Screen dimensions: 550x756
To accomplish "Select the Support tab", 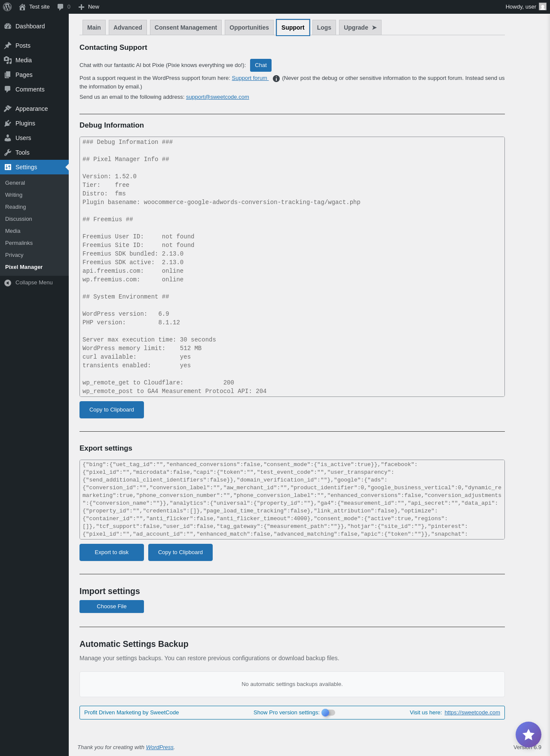I will pos(293,27).
